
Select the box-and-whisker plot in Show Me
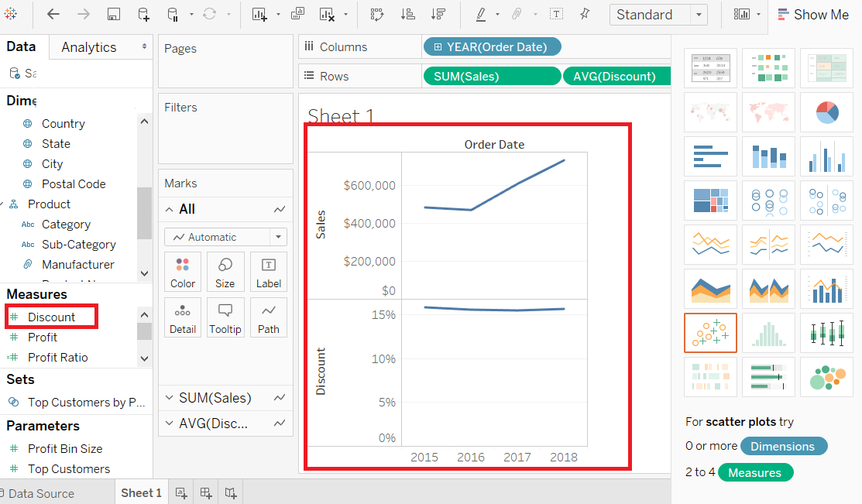(827, 333)
